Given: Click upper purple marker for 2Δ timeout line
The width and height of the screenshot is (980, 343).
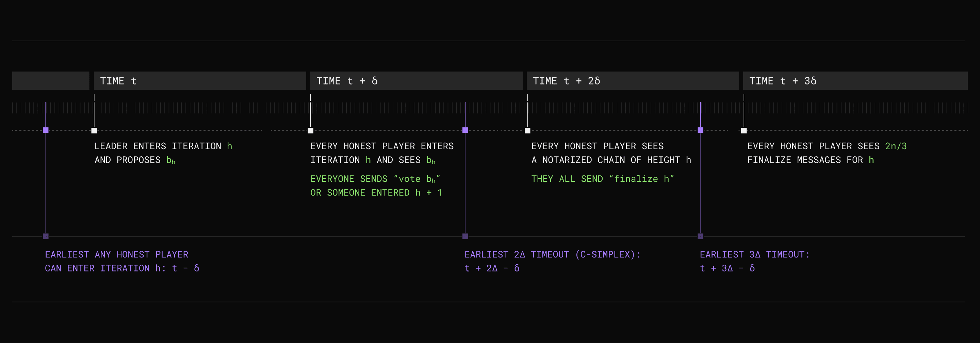Looking at the screenshot, I should point(465,130).
